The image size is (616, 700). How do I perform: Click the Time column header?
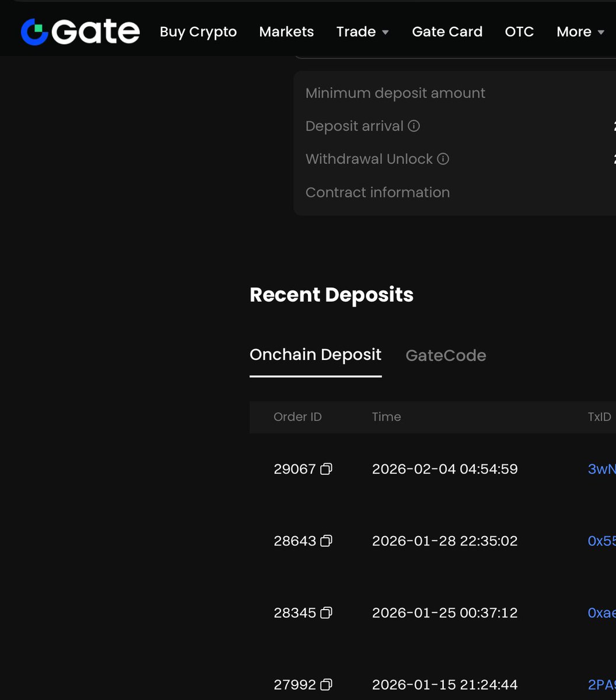pyautogui.click(x=386, y=416)
